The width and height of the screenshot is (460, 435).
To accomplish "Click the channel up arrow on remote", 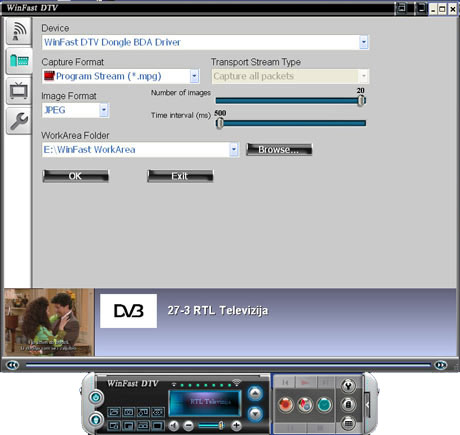I will click(255, 394).
